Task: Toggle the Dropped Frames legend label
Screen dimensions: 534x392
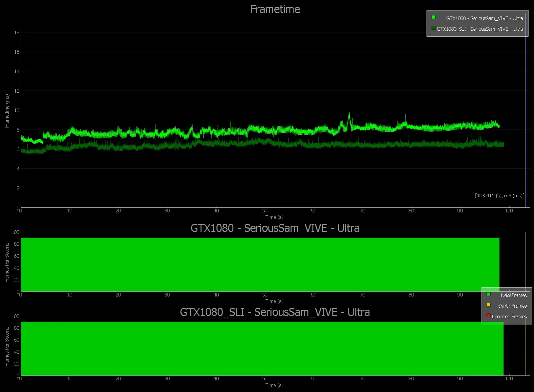Action: tap(509, 317)
